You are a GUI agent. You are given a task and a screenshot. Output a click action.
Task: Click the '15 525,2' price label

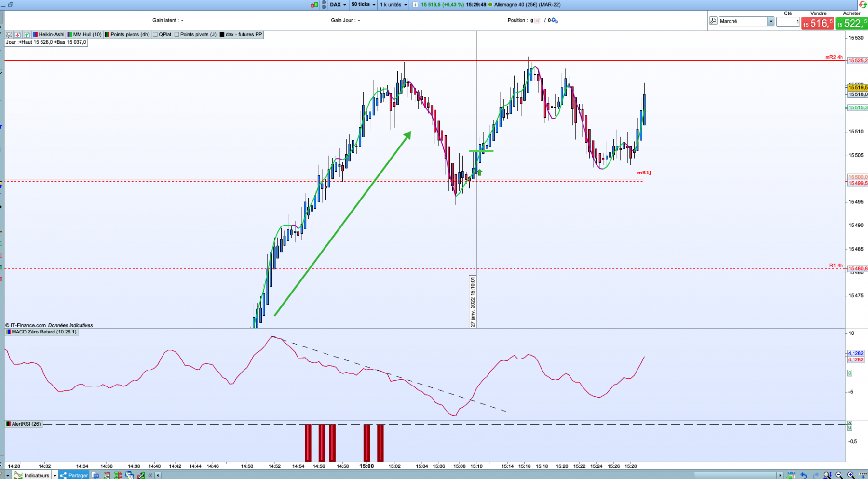tap(857, 61)
